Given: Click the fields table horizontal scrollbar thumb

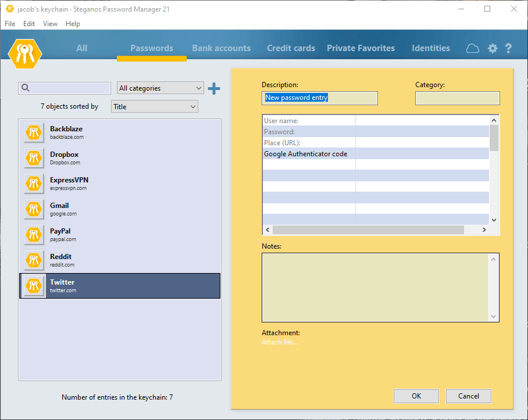Looking at the screenshot, I should (369, 229).
